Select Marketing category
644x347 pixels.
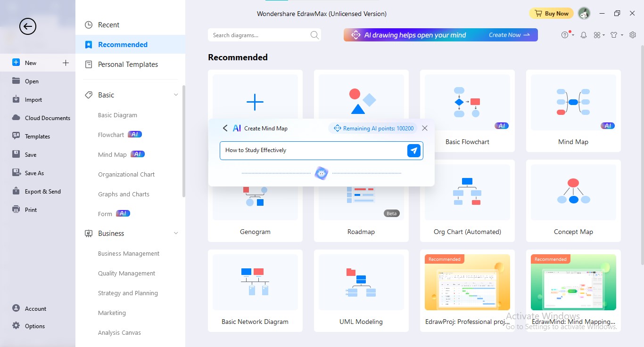(112, 313)
